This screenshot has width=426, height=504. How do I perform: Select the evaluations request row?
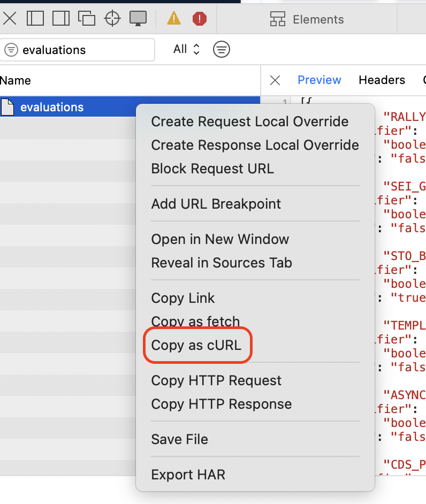click(52, 107)
